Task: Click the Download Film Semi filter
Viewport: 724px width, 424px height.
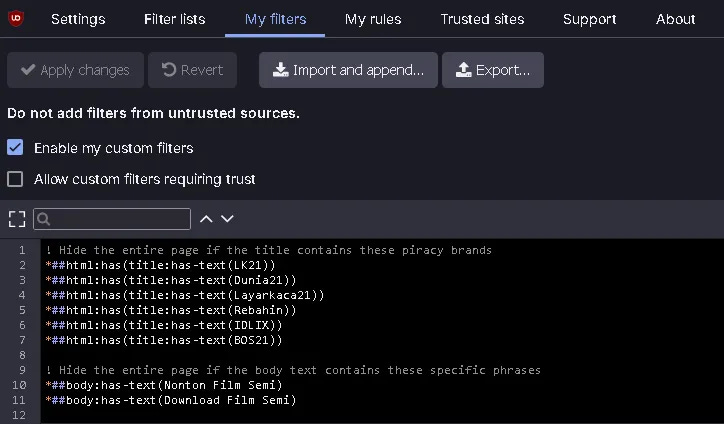Action: coord(171,400)
